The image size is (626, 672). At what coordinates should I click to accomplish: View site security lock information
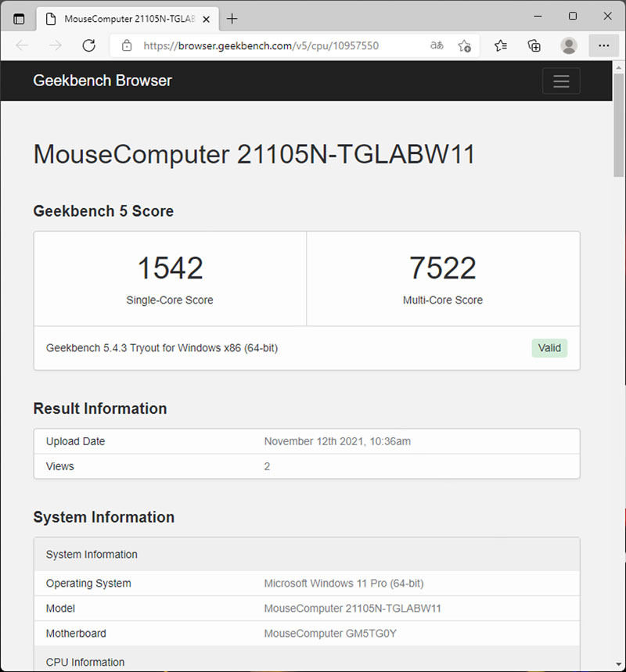pos(127,45)
